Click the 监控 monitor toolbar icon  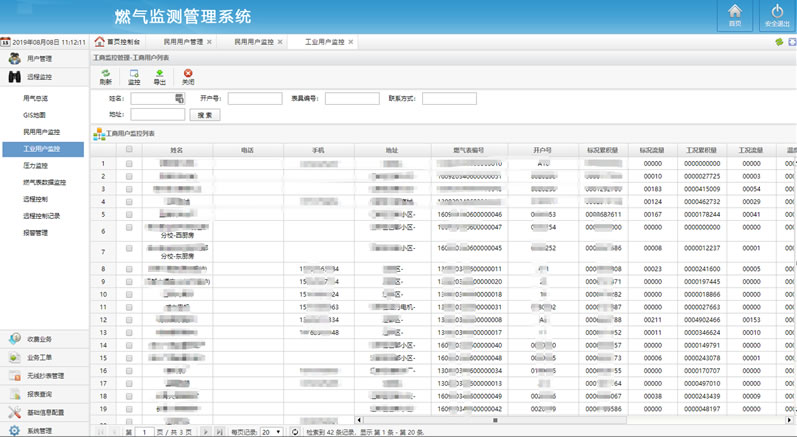(134, 73)
